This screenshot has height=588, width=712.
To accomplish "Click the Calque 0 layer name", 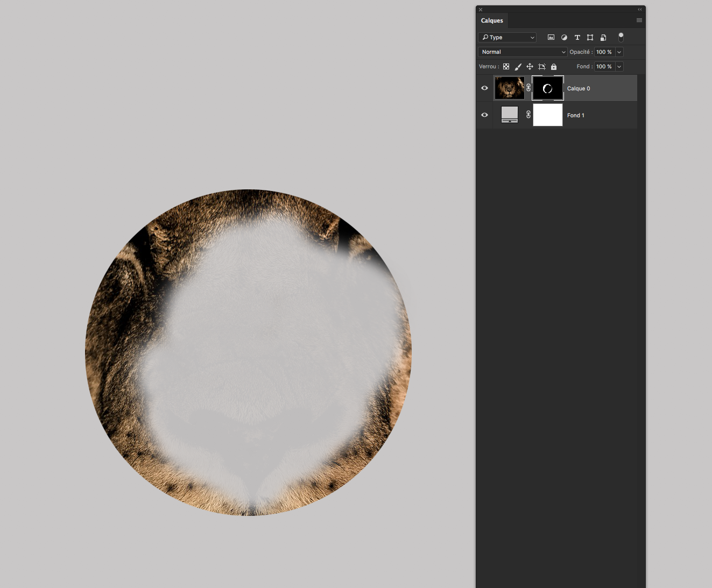I will tap(579, 88).
